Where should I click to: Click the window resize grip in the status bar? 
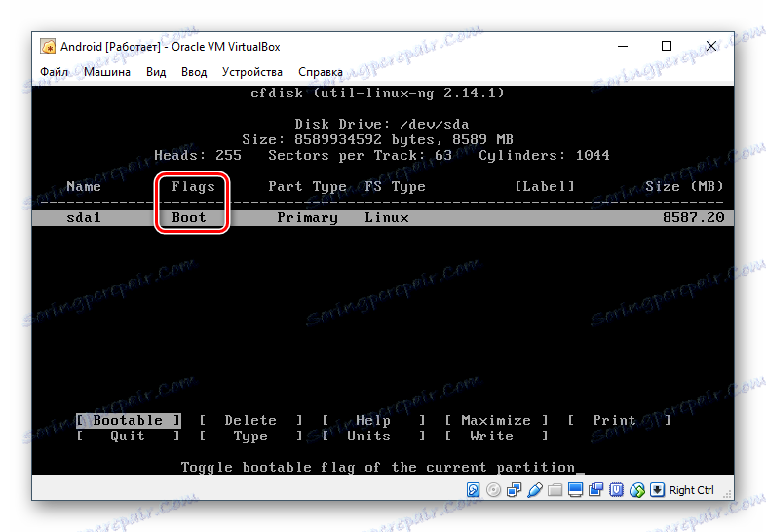[x=727, y=493]
